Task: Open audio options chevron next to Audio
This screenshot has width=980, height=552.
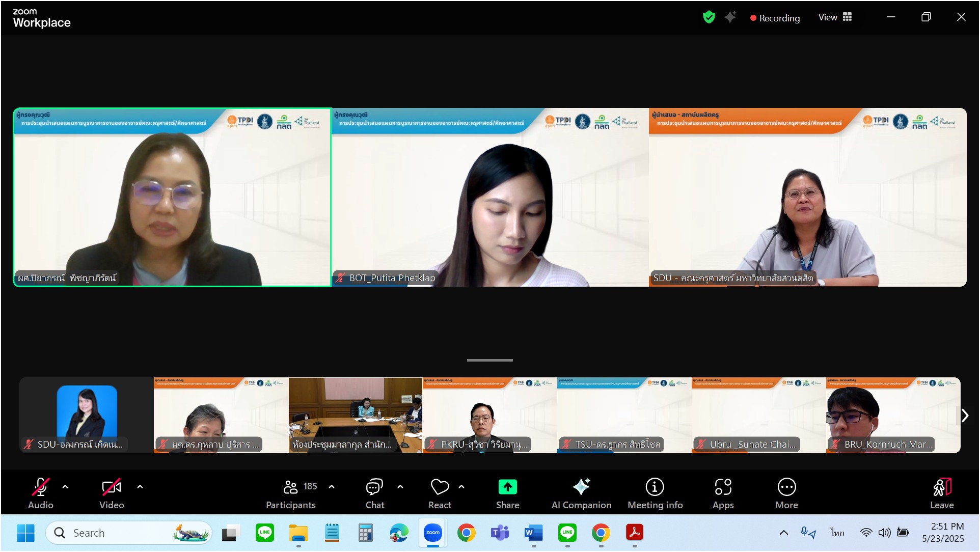Action: coord(65,487)
